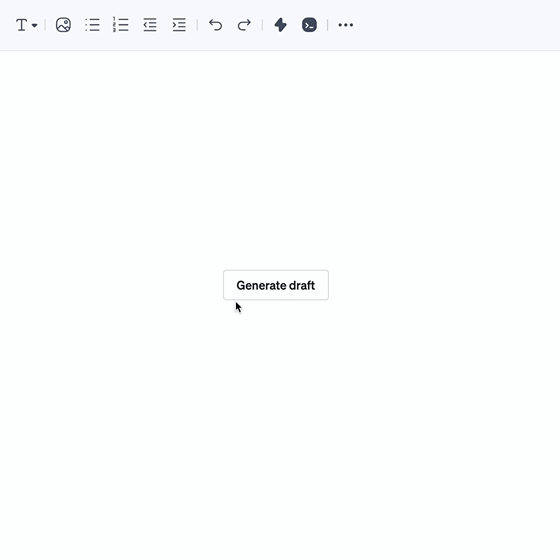Redo the last undone action
560x560 pixels.
click(244, 25)
